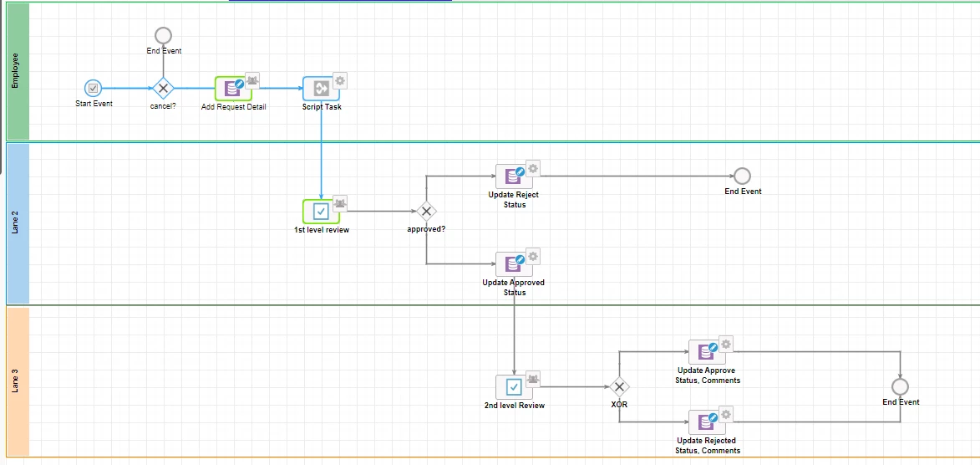Select the End Event above cancel gateway

point(163,35)
